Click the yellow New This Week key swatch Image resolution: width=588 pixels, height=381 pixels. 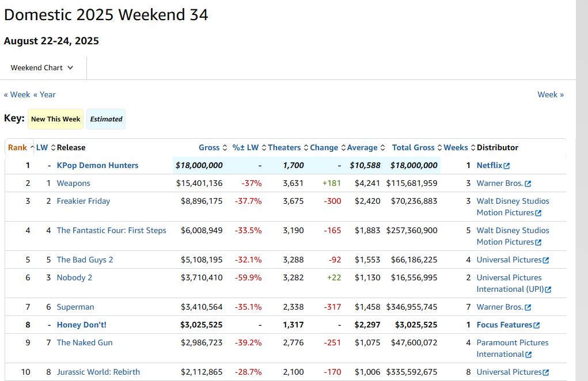coord(56,119)
